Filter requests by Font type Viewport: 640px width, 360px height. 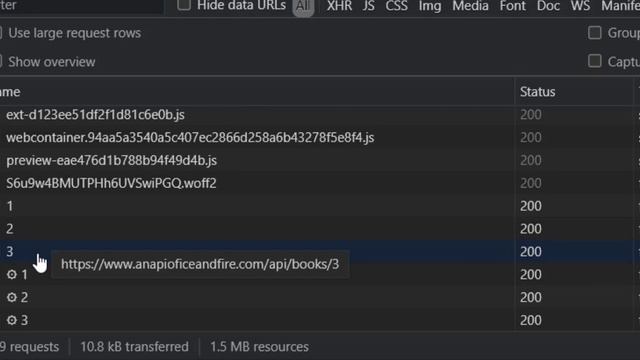[513, 6]
